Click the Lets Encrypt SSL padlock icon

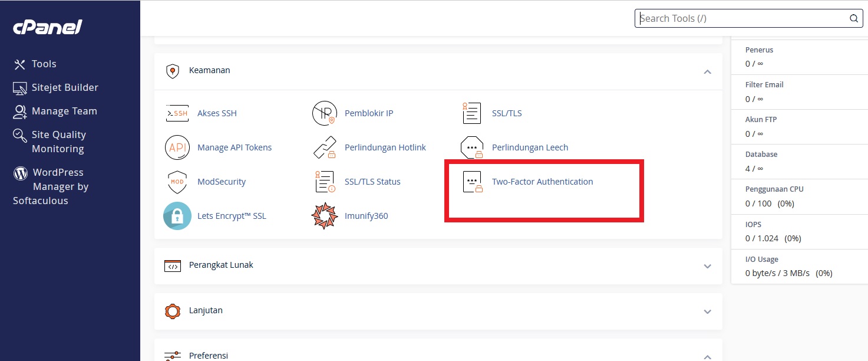[177, 216]
